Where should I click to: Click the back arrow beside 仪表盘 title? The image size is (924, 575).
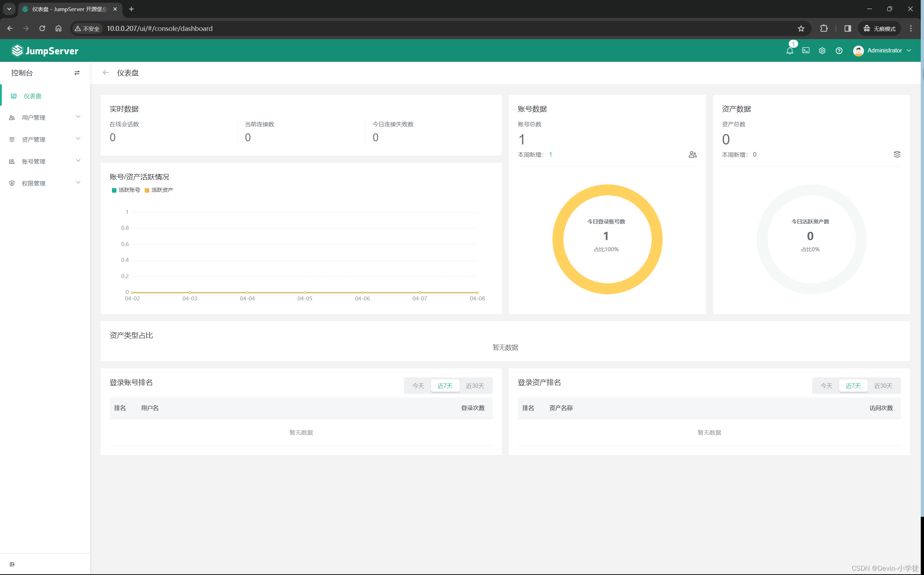(x=106, y=73)
